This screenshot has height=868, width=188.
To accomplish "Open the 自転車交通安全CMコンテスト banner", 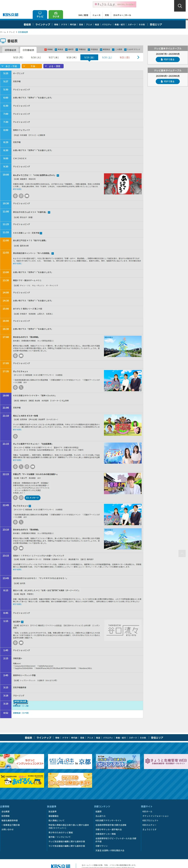I will click(x=118, y=762).
